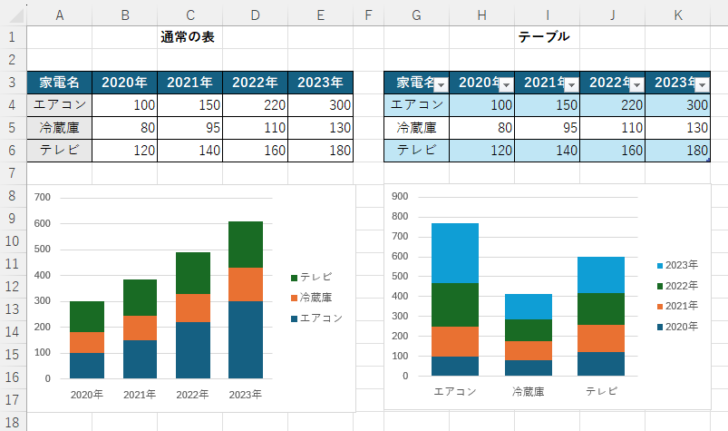Click the 通常の表 title cell

tap(189, 37)
